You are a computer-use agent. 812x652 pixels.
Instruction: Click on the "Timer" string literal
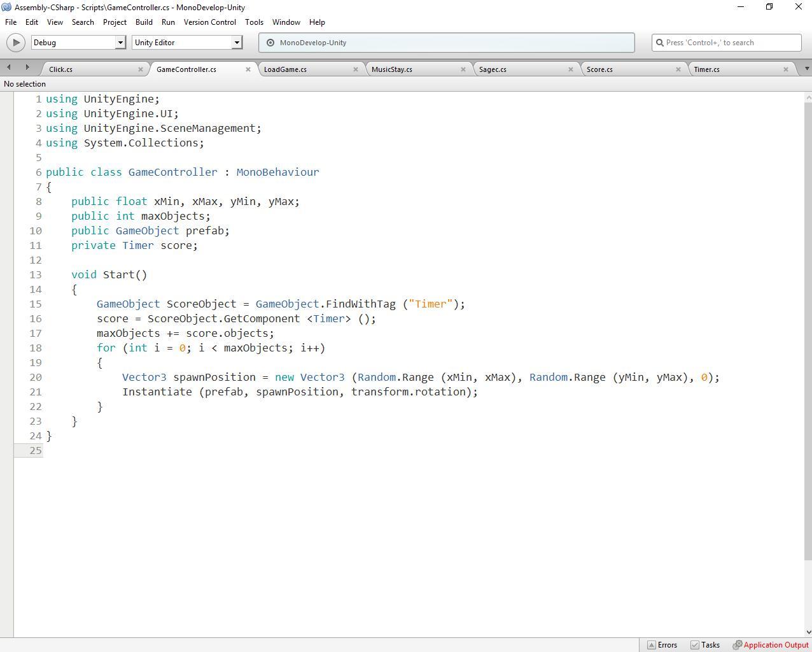431,304
